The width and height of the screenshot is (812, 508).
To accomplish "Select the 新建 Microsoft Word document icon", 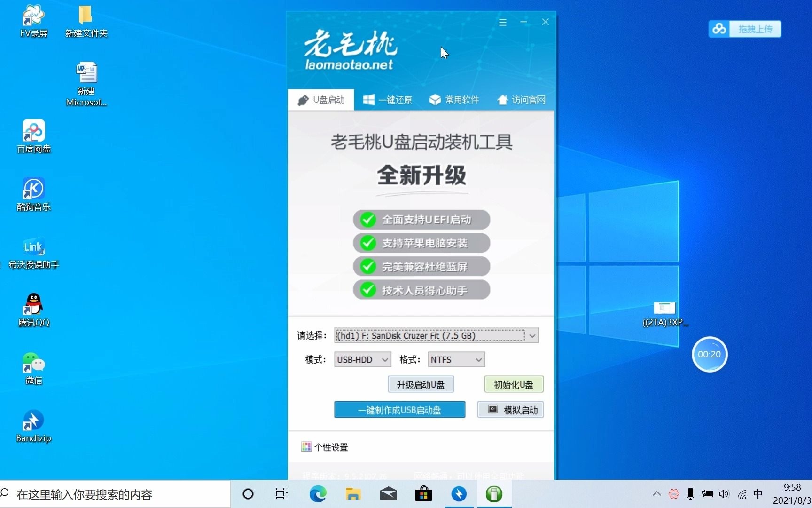I will [x=86, y=84].
